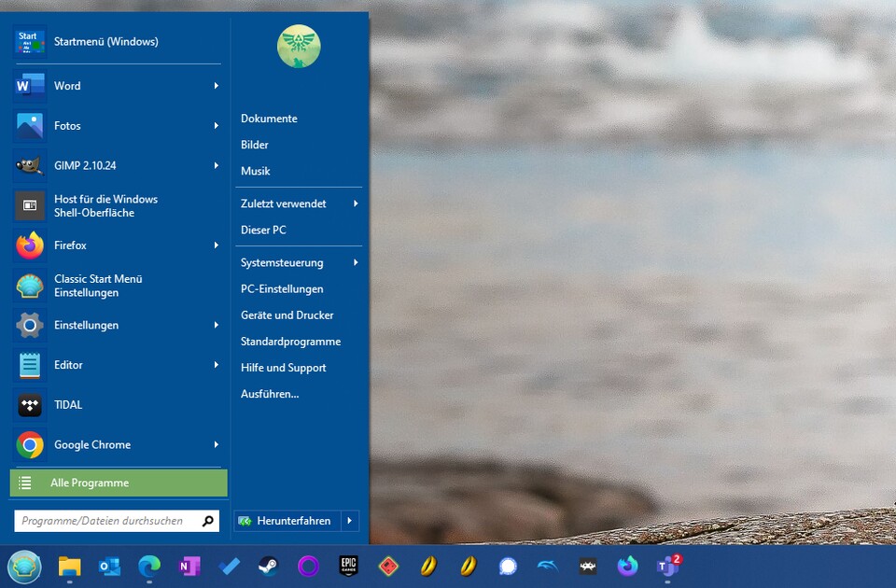Select Ausführen from the right column

(272, 394)
